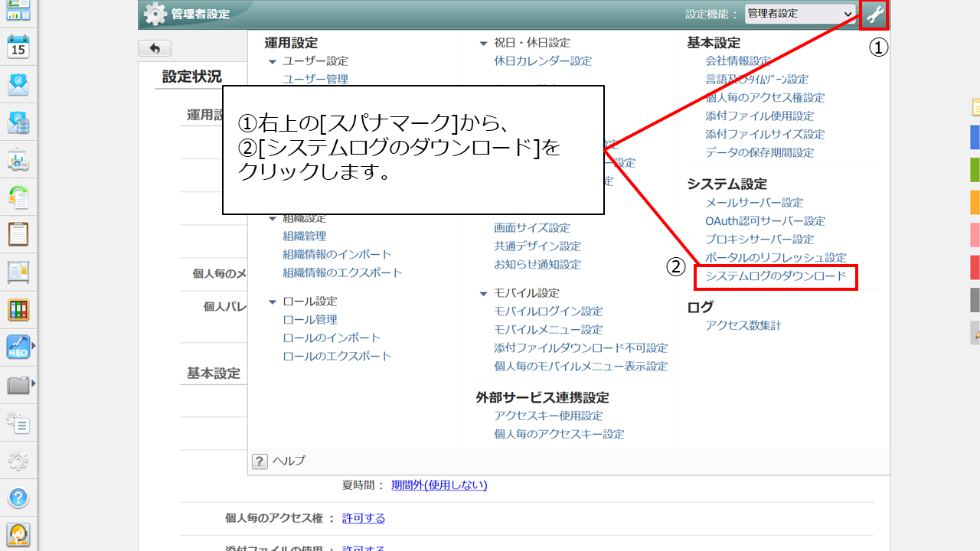The width and height of the screenshot is (980, 551).
Task: Collapse the モバイル設定 section
Action: click(x=484, y=293)
